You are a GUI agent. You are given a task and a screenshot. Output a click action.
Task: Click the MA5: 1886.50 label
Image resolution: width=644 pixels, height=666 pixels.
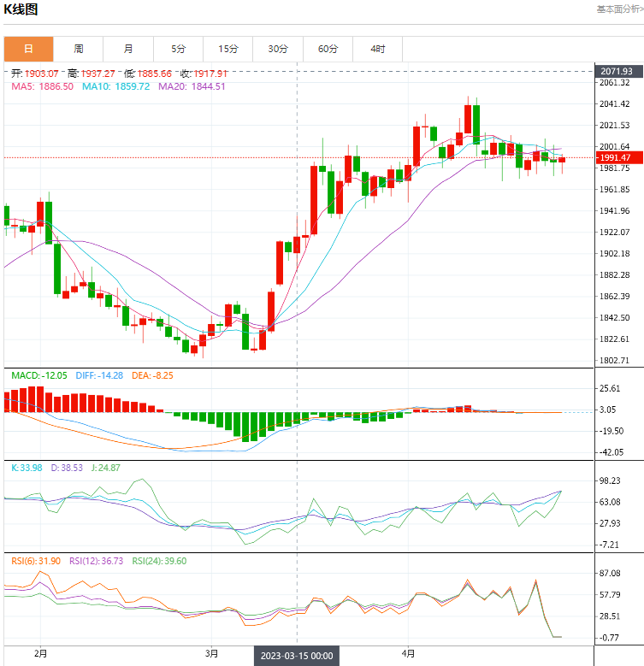42,86
